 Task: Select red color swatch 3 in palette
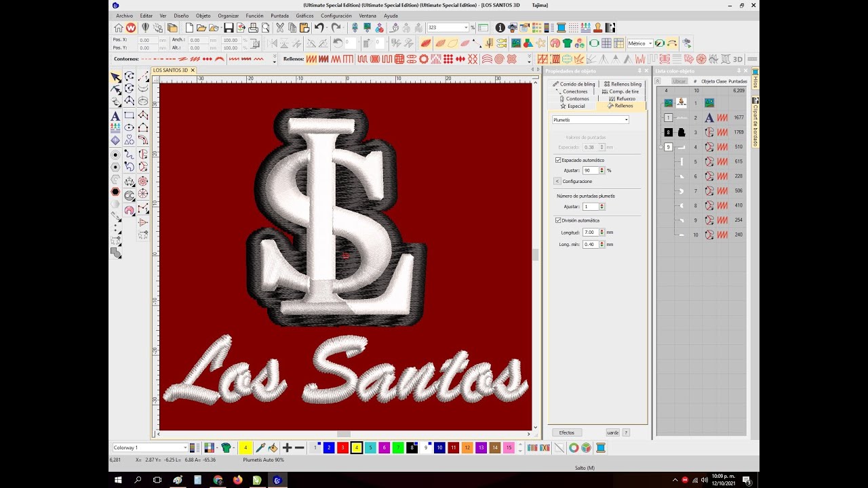(x=342, y=448)
